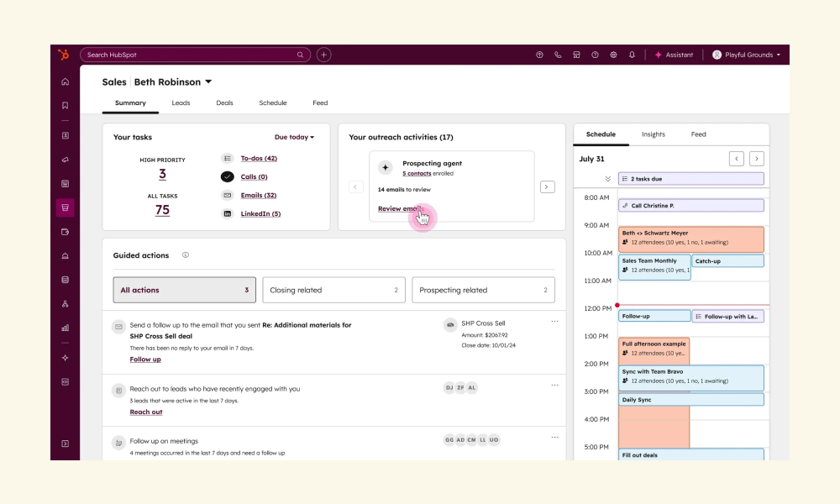The image size is (840, 504).
Task: Open the highlighted sales workspace sidebar icon
Action: point(65,207)
